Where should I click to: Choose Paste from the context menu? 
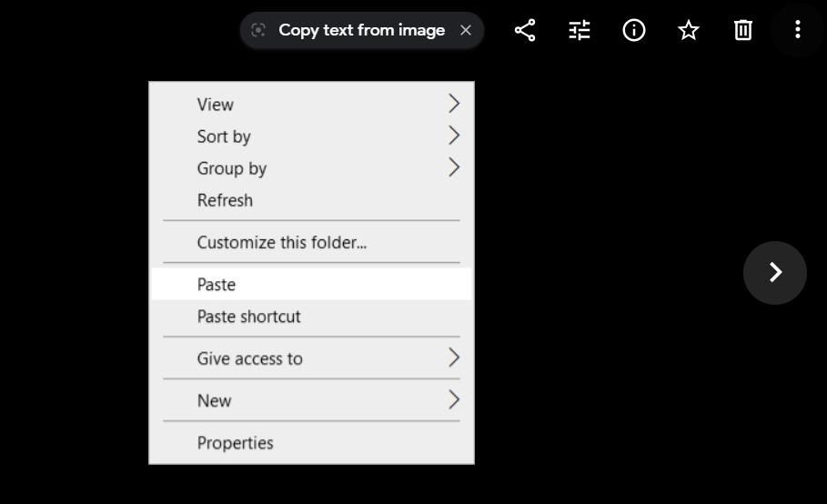[217, 285]
